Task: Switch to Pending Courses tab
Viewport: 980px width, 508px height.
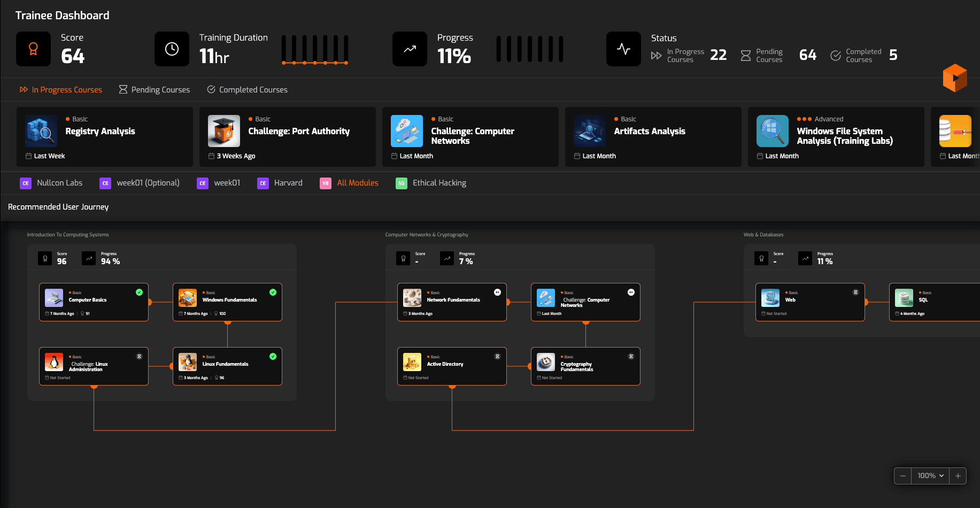Action: (155, 90)
